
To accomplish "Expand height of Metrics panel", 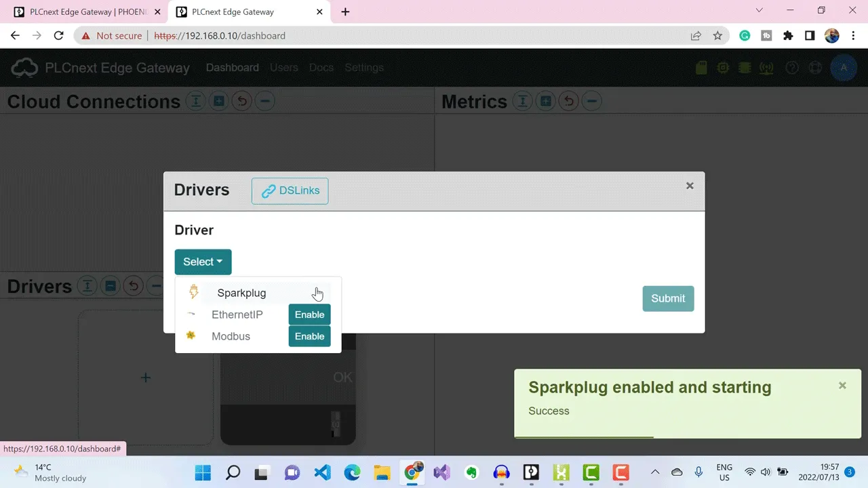I will [522, 102].
